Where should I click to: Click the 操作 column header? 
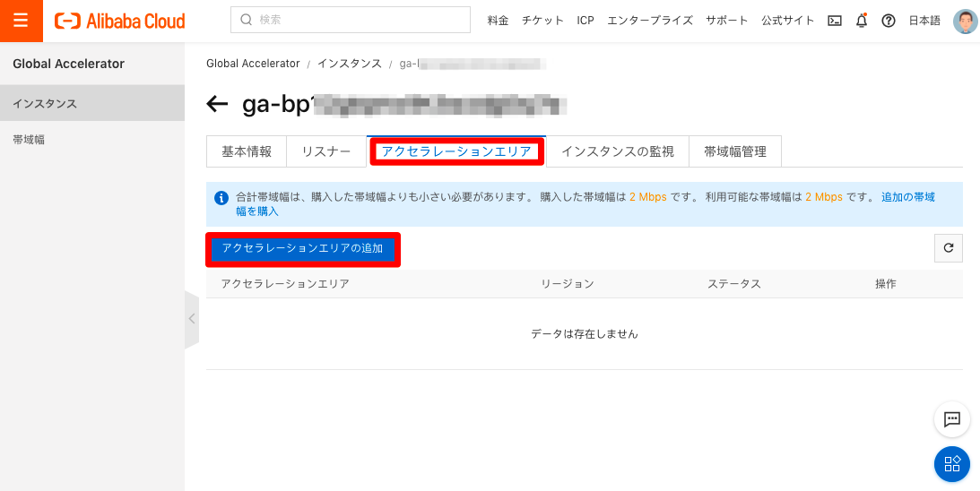886,284
